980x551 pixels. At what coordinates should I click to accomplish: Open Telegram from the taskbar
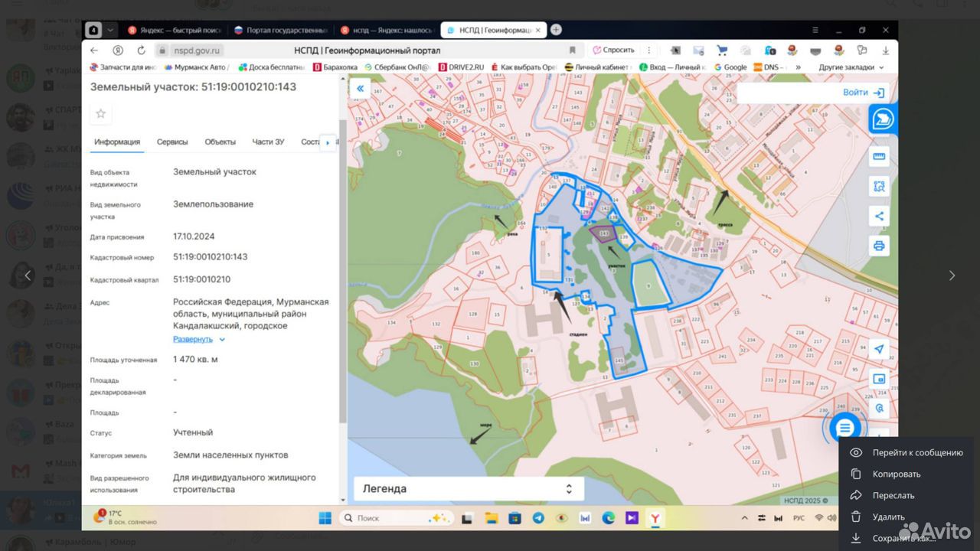(x=538, y=518)
